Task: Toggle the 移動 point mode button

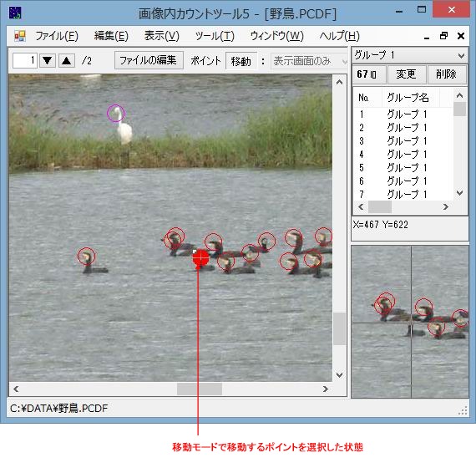Action: [x=241, y=61]
